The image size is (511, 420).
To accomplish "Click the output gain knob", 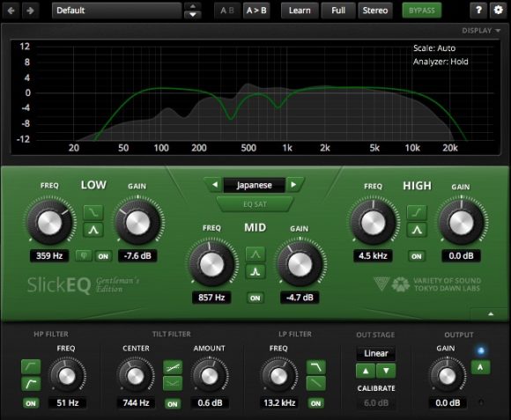I will point(448,376).
